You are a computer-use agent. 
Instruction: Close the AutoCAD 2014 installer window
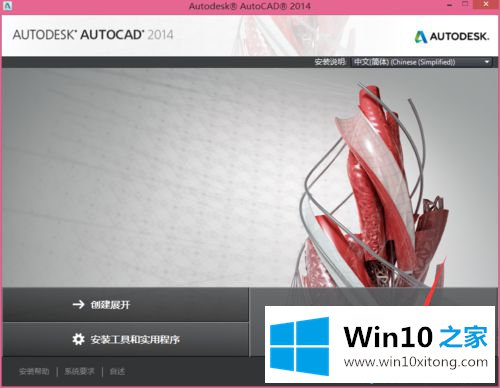click(486, 5)
